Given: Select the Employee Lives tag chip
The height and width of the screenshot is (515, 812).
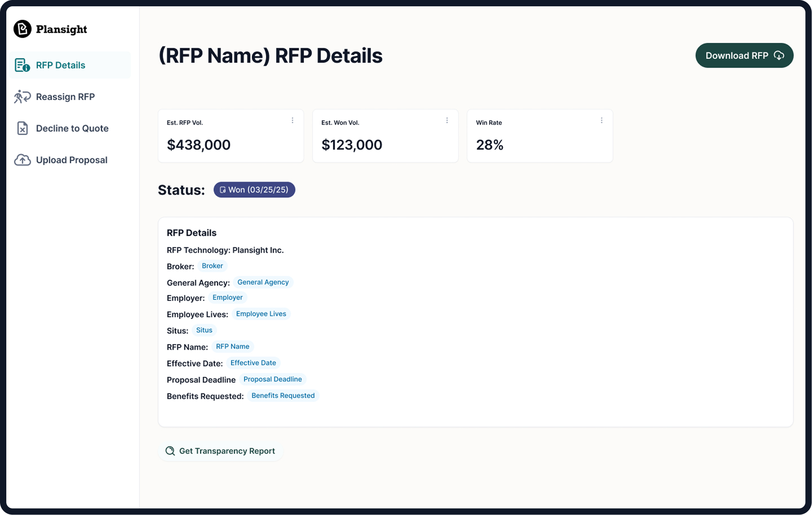Looking at the screenshot, I should 261,313.
